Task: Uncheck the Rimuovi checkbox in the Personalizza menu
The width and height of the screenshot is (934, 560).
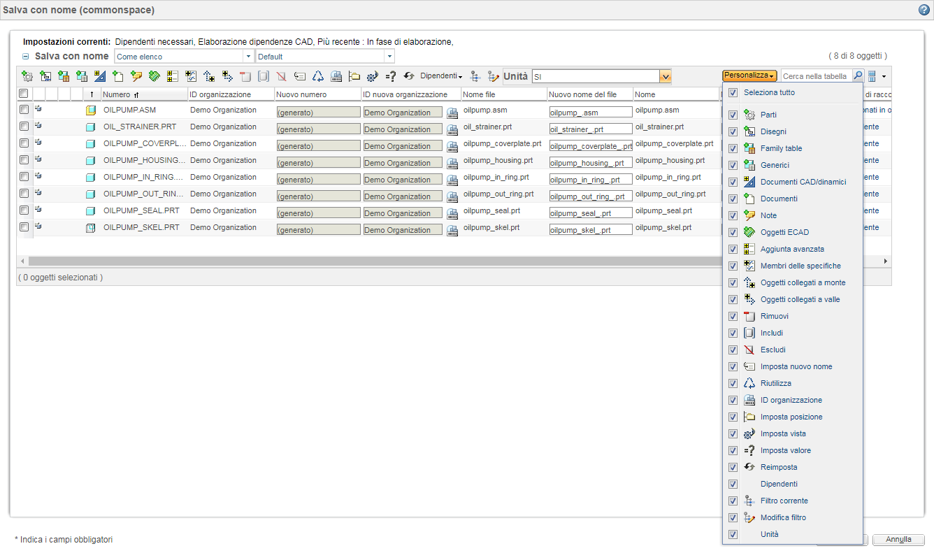Action: [733, 316]
